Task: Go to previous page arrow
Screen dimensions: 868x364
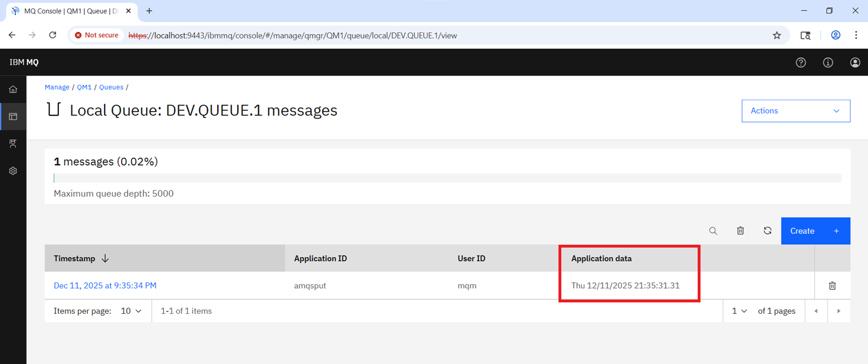Action: pyautogui.click(x=816, y=311)
